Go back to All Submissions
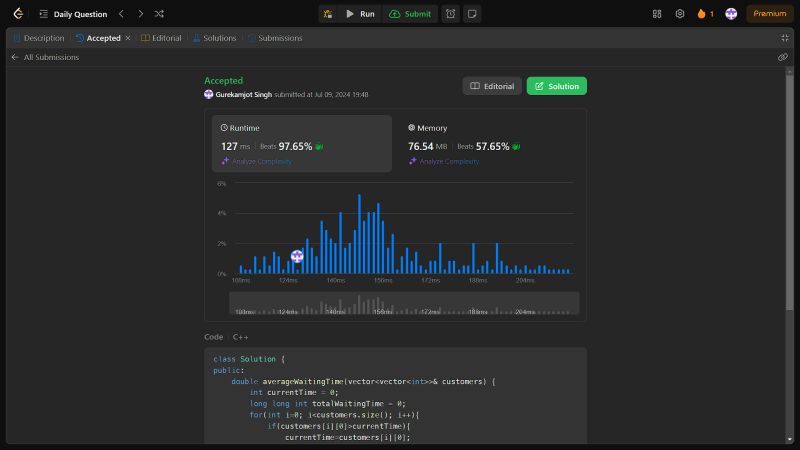This screenshot has height=450, width=800. pos(45,57)
